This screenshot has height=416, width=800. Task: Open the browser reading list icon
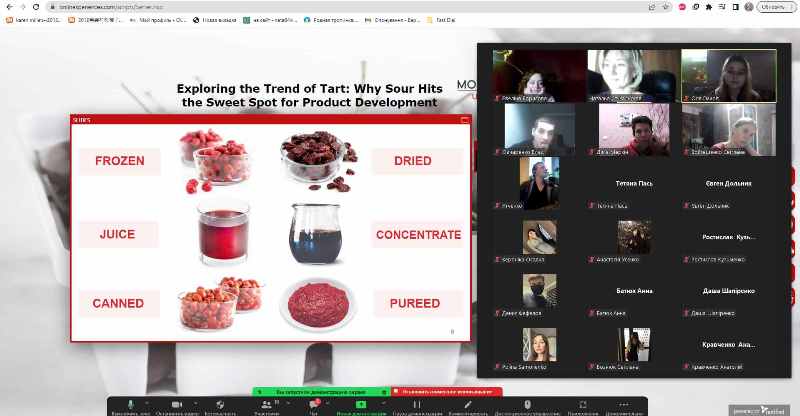(x=722, y=7)
